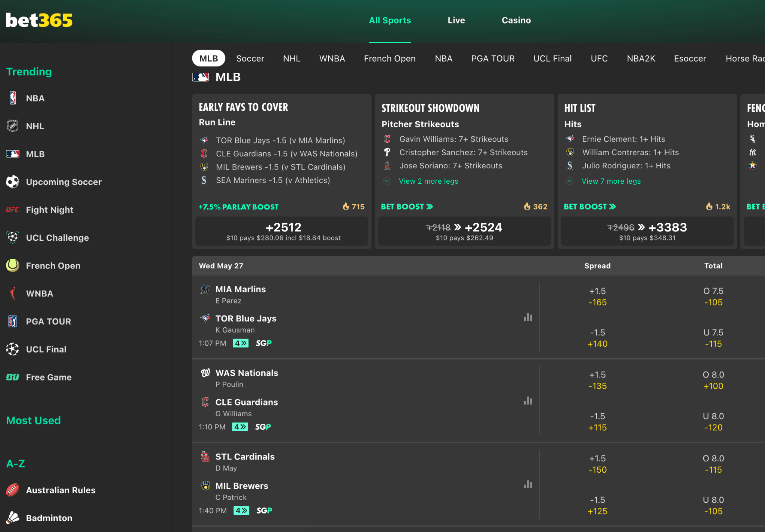Select the Esoccer sport tab
This screenshot has height=532, width=765.
click(690, 59)
